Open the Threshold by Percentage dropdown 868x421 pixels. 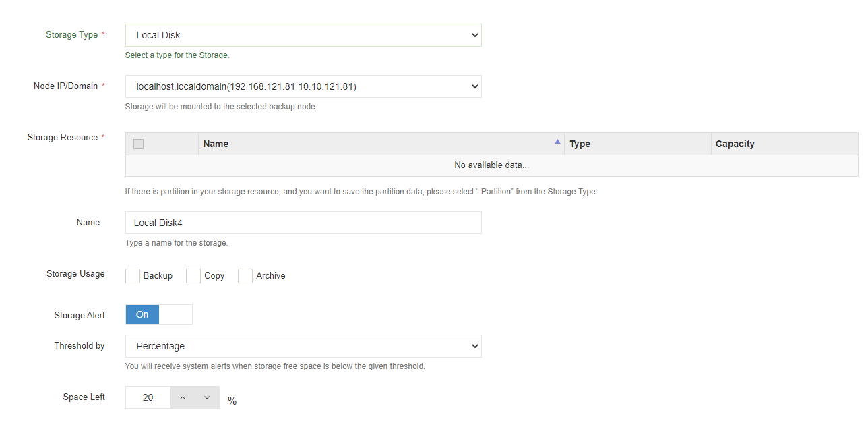(x=303, y=346)
